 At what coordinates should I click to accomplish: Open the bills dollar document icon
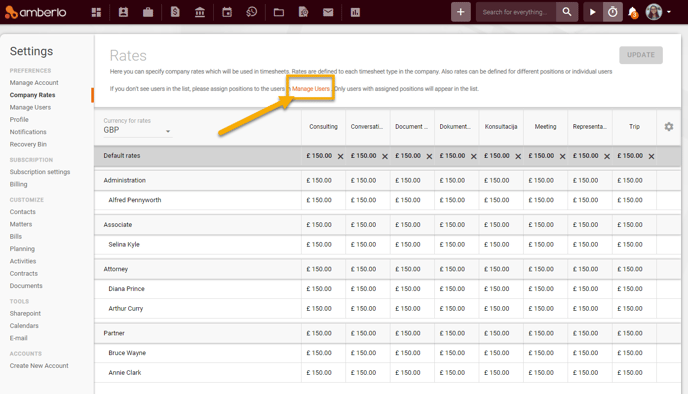point(175,12)
